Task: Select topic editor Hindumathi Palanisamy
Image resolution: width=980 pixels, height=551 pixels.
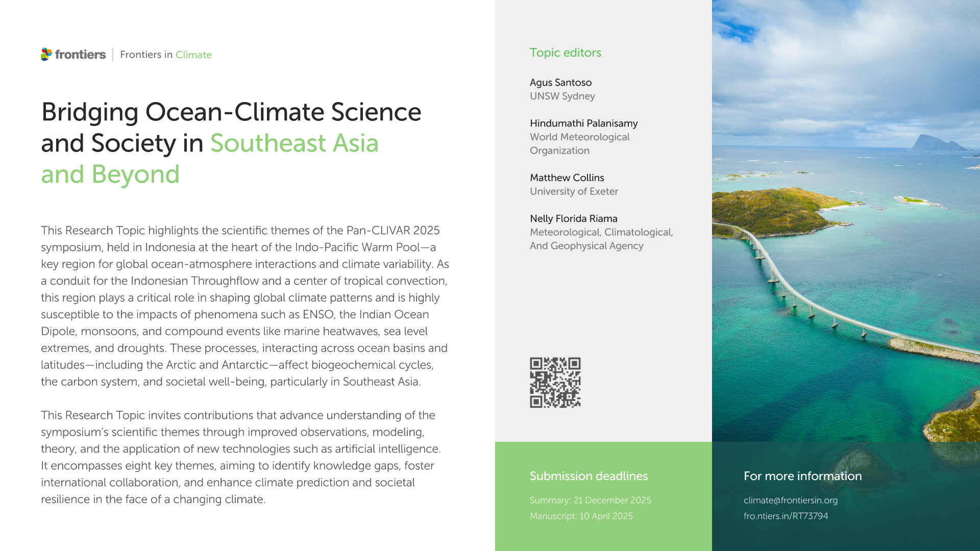Action: 583,123
